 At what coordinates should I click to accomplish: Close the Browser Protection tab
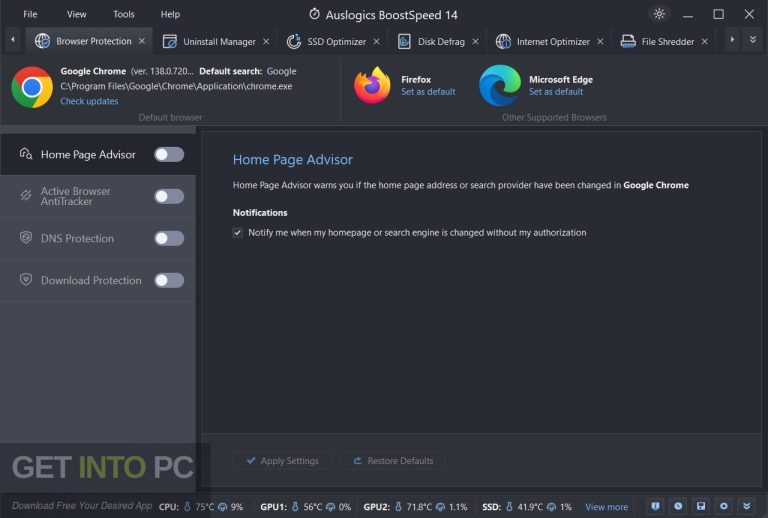[142, 41]
